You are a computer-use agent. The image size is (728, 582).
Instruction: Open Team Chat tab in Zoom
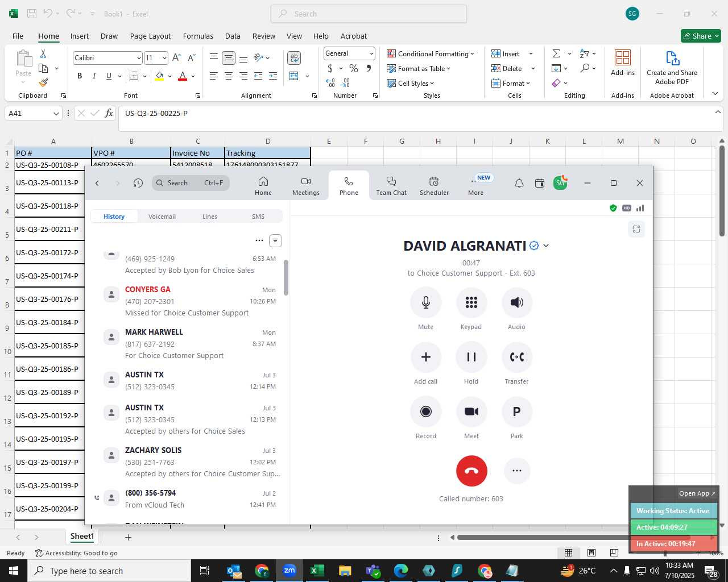pos(391,186)
